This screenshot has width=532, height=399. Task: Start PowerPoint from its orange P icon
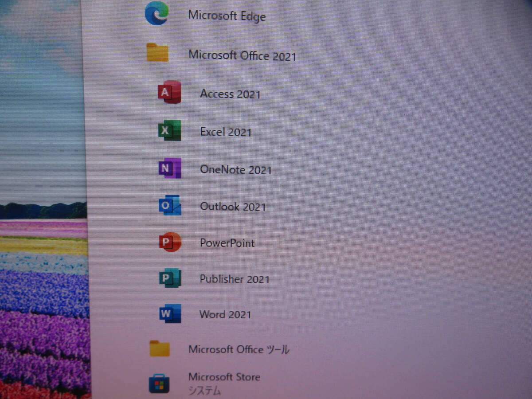pos(170,242)
